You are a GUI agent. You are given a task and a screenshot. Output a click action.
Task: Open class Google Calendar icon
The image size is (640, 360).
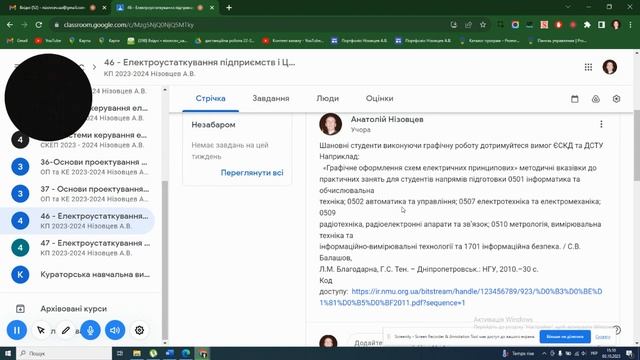[575, 99]
